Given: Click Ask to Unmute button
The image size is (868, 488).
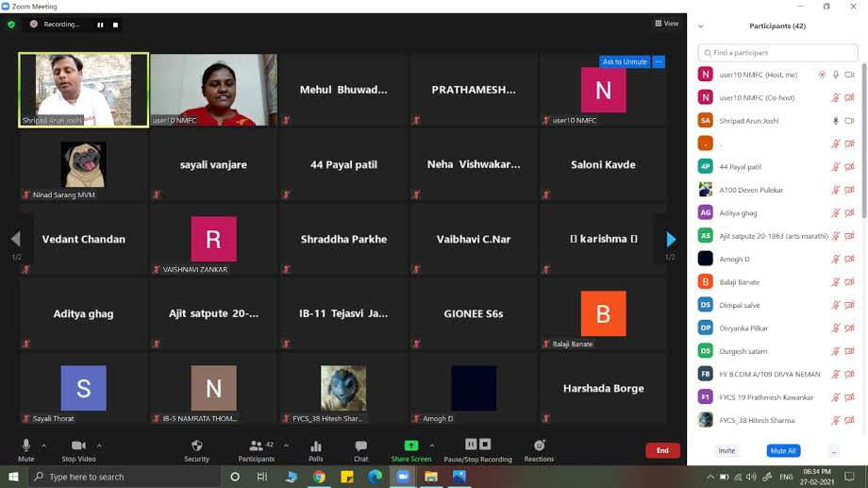Looking at the screenshot, I should 624,62.
